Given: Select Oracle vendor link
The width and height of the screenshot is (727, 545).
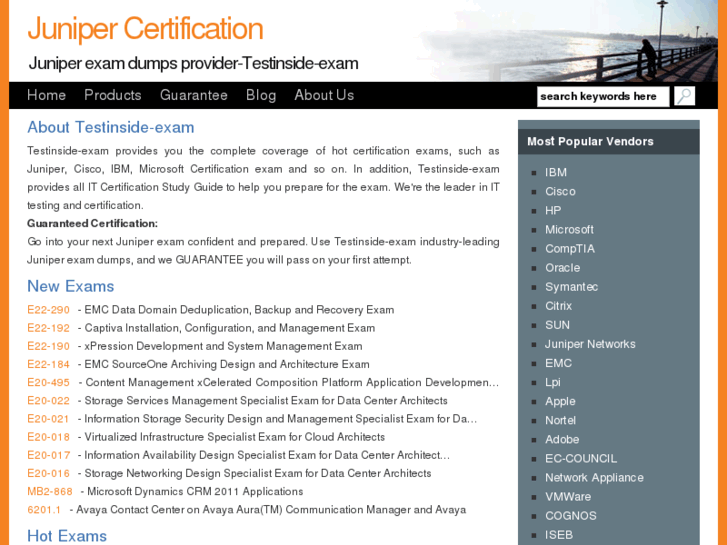Looking at the screenshot, I should point(562,268).
